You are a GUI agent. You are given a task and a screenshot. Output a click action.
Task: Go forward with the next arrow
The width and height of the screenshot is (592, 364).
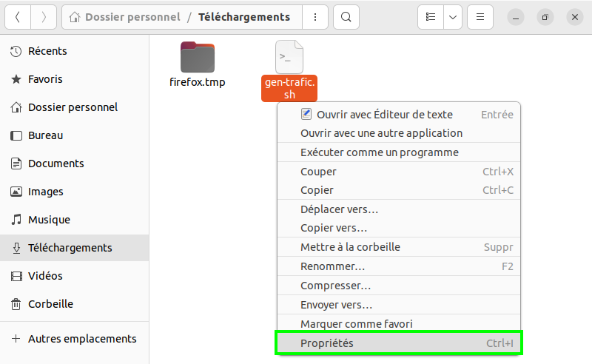[44, 17]
